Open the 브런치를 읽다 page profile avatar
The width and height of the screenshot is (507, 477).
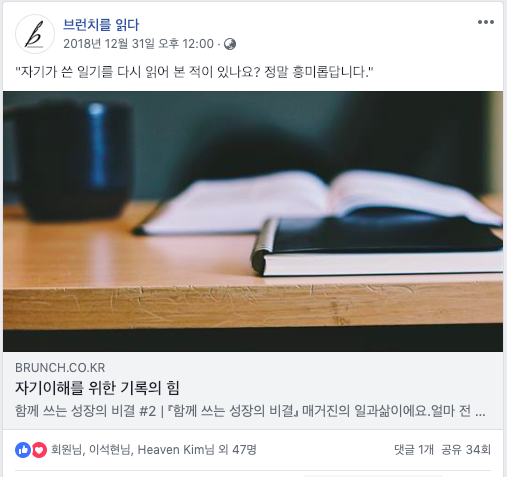pyautogui.click(x=35, y=34)
